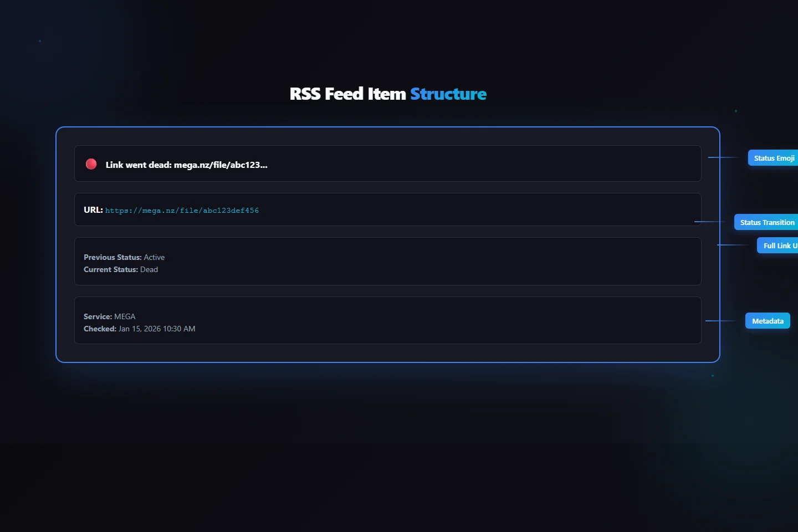
Task: Click truncated mega.nz/file/abc123... text in title
Action: 221,165
